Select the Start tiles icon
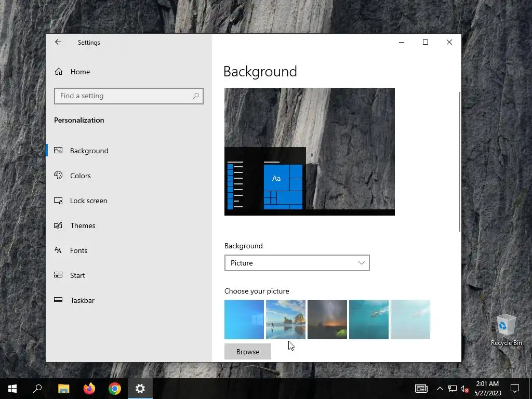This screenshot has height=399, width=532. pyautogui.click(x=58, y=275)
